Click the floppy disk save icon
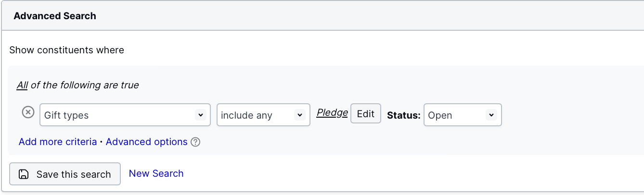The image size is (644, 195). 23,174
